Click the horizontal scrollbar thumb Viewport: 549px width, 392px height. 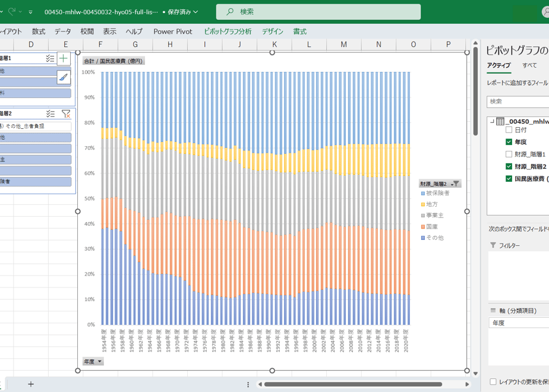[353, 384]
